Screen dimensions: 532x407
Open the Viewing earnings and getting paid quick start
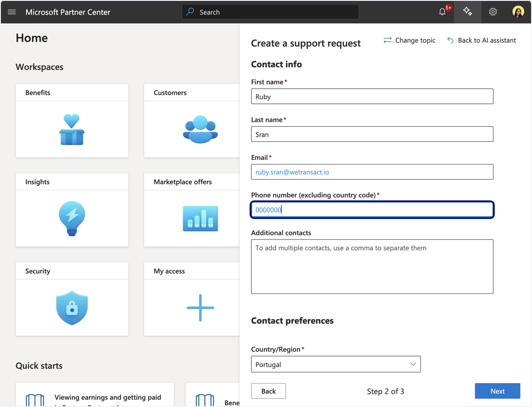coord(108,397)
